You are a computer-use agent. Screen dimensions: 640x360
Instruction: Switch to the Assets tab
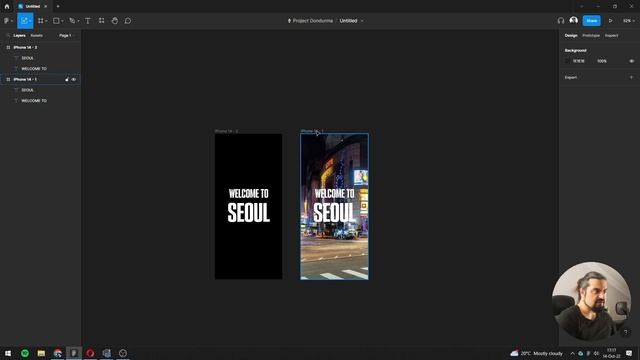tap(36, 36)
